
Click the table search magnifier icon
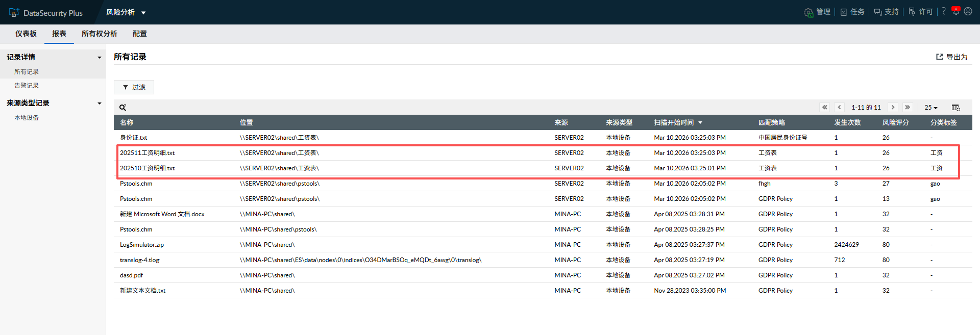pos(122,108)
